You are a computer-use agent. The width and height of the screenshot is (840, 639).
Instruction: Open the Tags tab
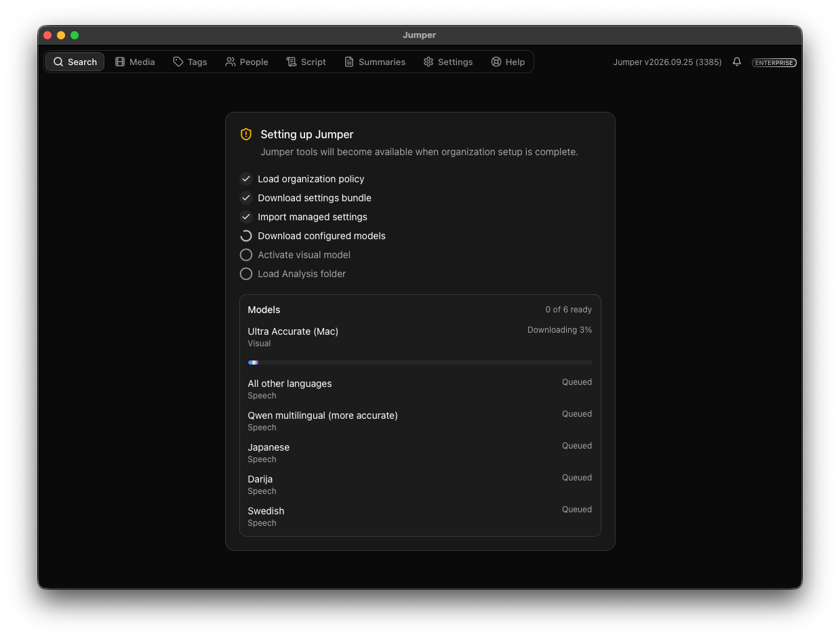point(190,62)
